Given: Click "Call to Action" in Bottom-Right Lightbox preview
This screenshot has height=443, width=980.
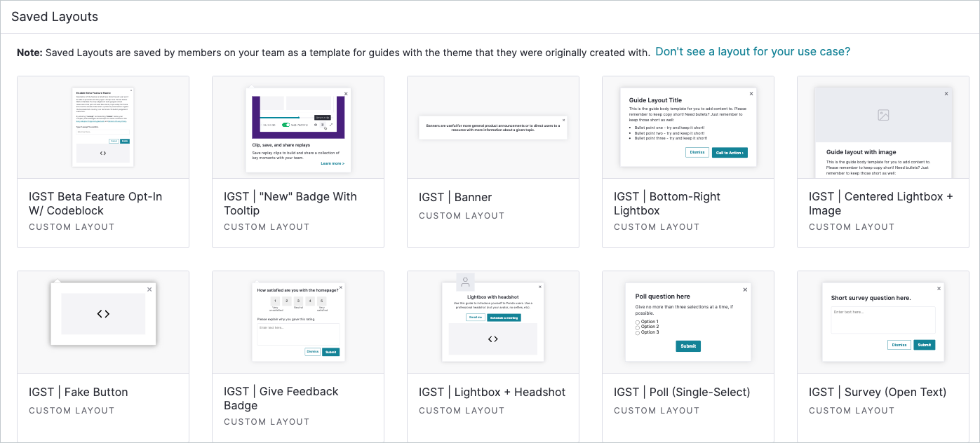Looking at the screenshot, I should 730,152.
